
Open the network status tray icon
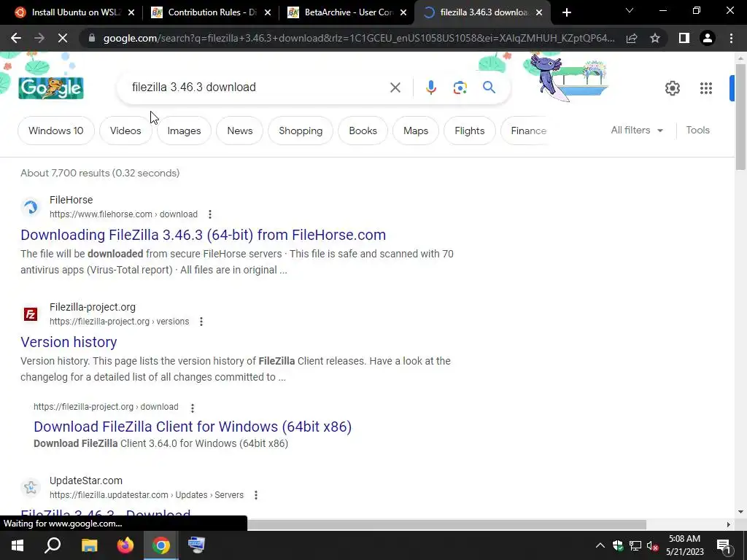tap(635, 545)
